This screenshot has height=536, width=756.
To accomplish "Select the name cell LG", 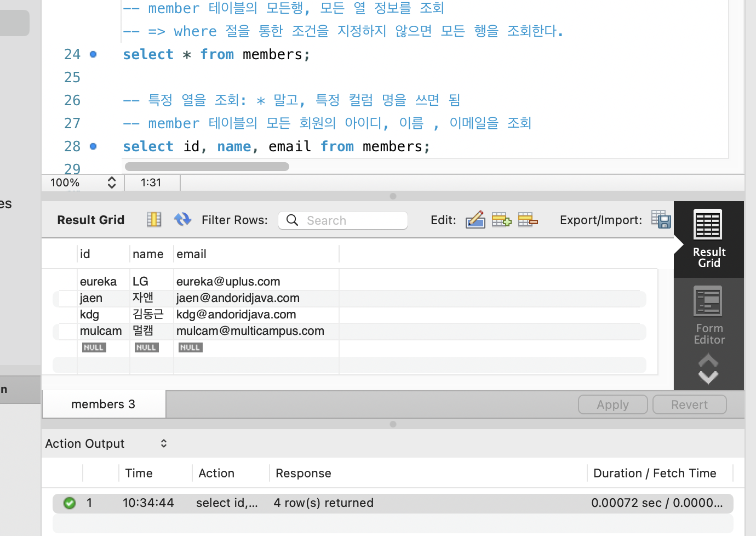I will point(152,282).
